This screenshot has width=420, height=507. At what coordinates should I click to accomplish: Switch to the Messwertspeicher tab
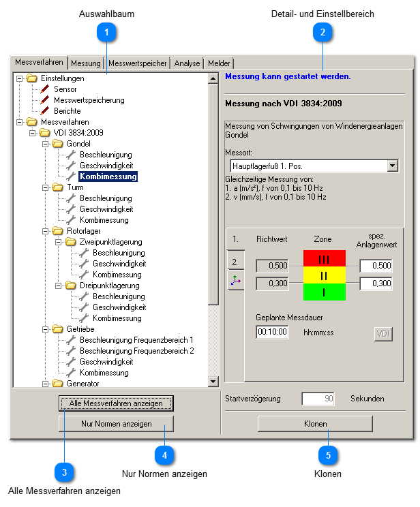point(137,63)
